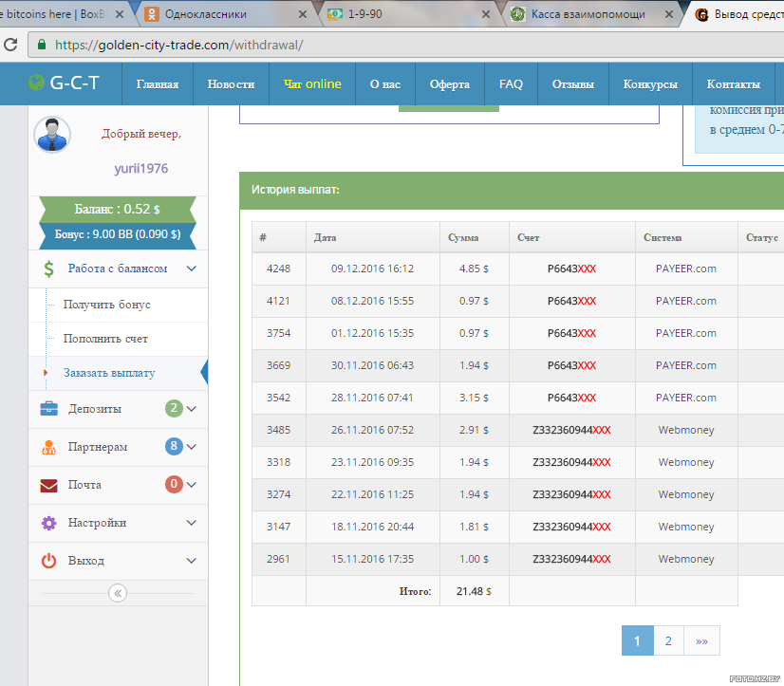Expand the Работа с балансом chevron

point(192,269)
